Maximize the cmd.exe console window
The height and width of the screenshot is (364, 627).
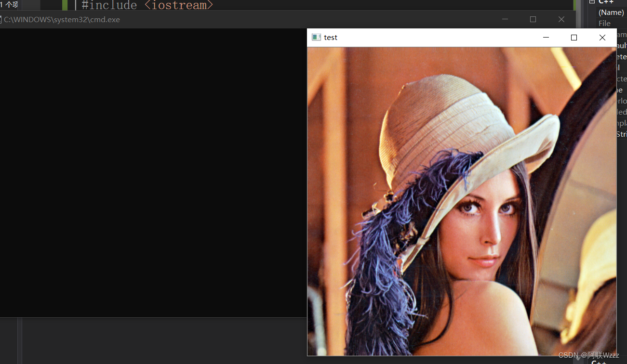[533, 19]
